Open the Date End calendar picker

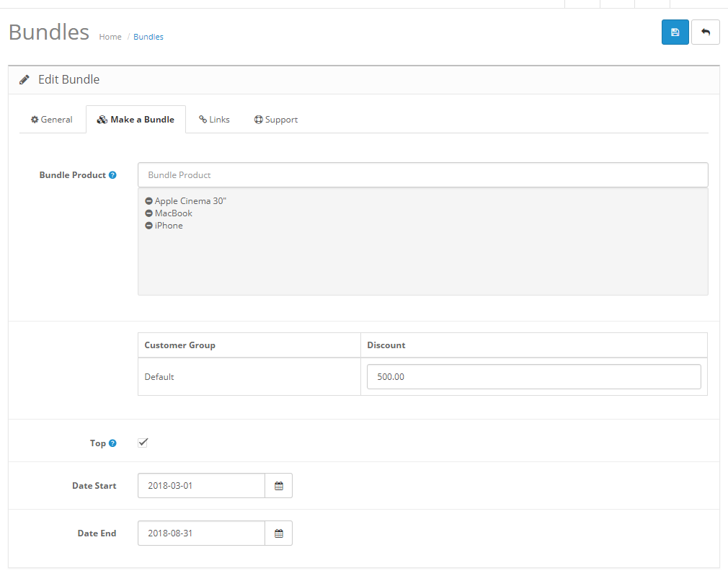pos(278,533)
